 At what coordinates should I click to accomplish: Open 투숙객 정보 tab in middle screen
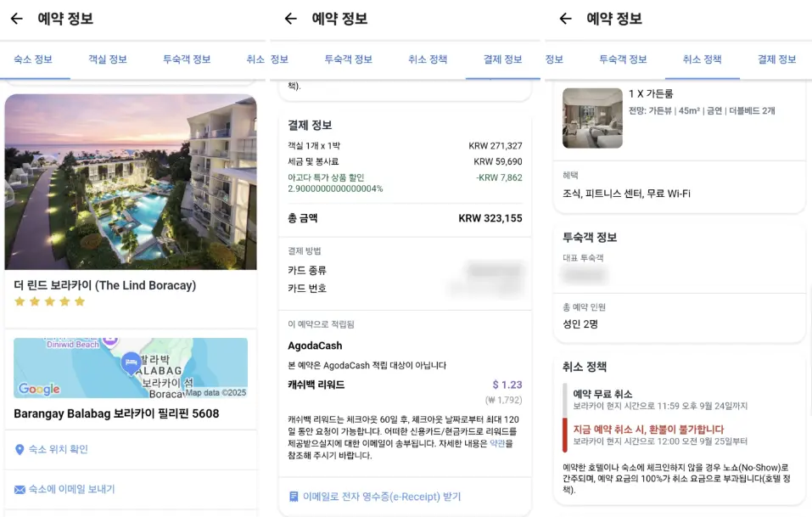348,59
